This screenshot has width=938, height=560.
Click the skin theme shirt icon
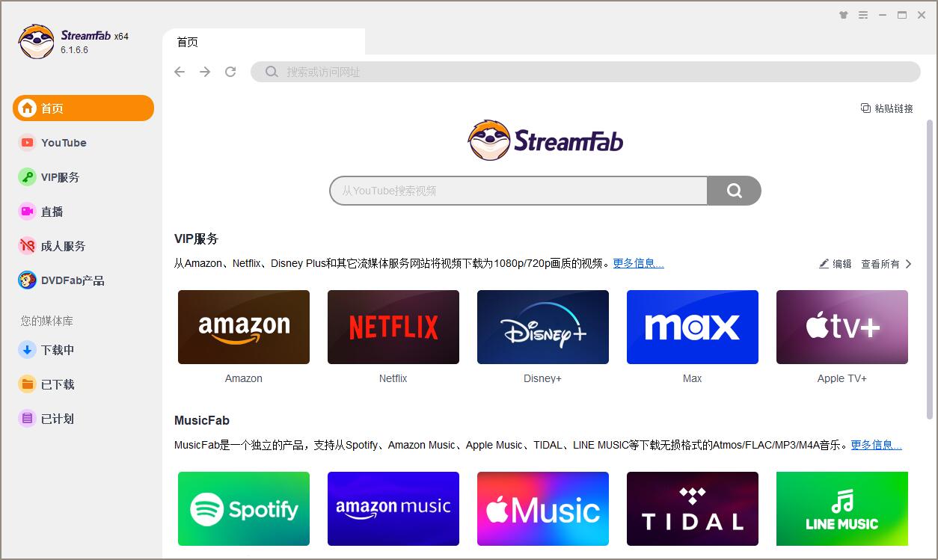[844, 15]
